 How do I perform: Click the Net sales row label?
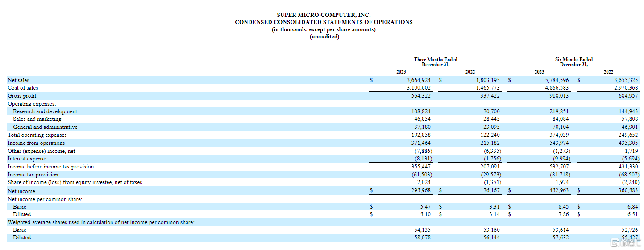pyautogui.click(x=18, y=80)
